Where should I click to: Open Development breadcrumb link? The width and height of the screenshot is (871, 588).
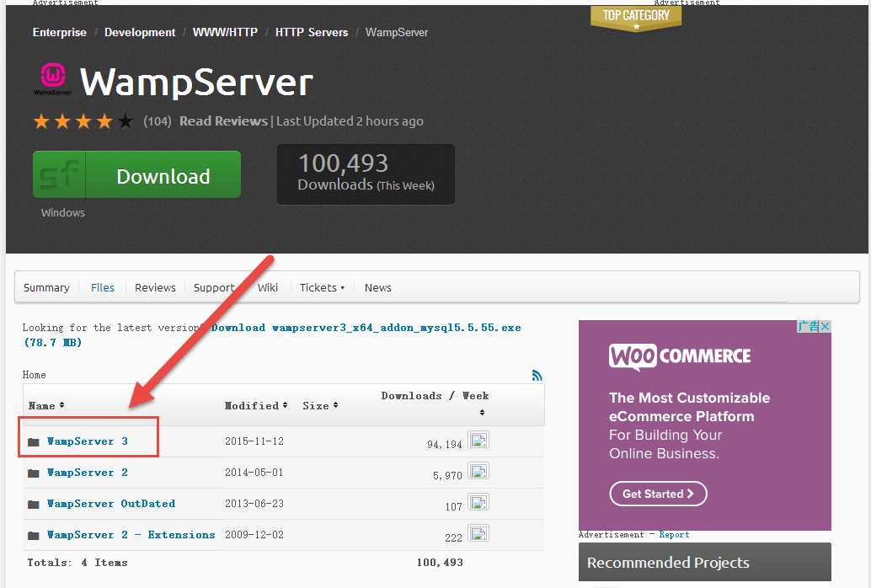[140, 32]
